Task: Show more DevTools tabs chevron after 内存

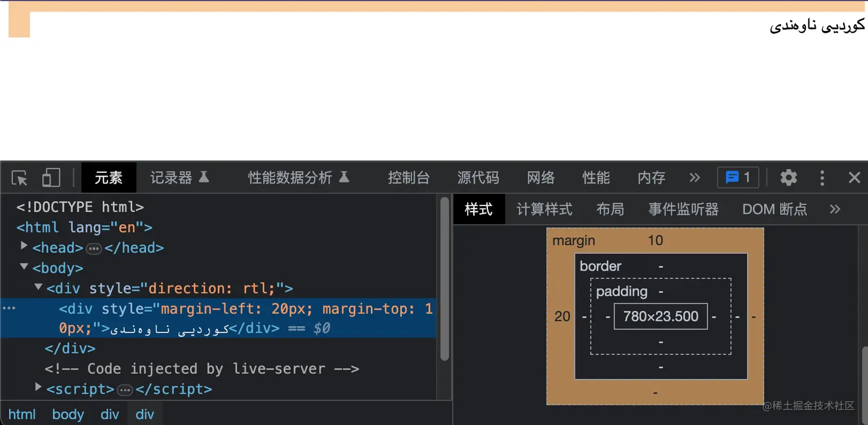Action: click(x=695, y=177)
